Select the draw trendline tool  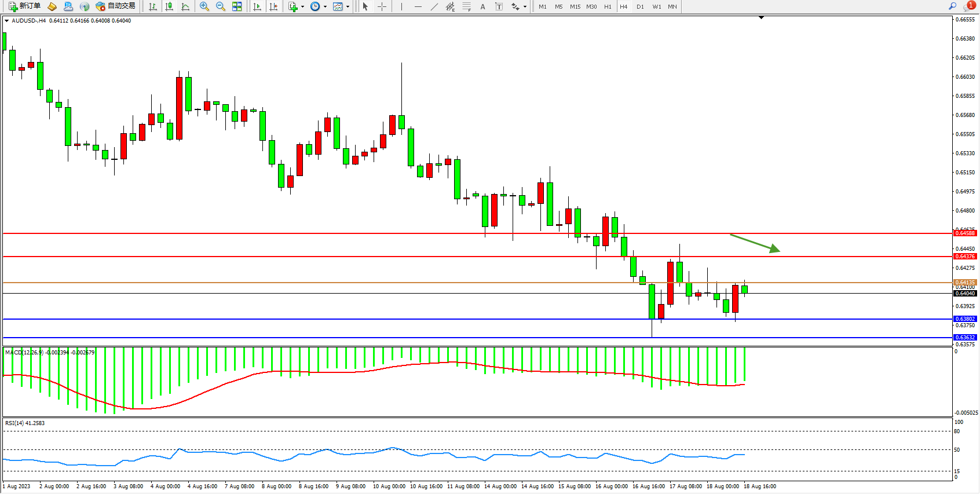coord(434,6)
